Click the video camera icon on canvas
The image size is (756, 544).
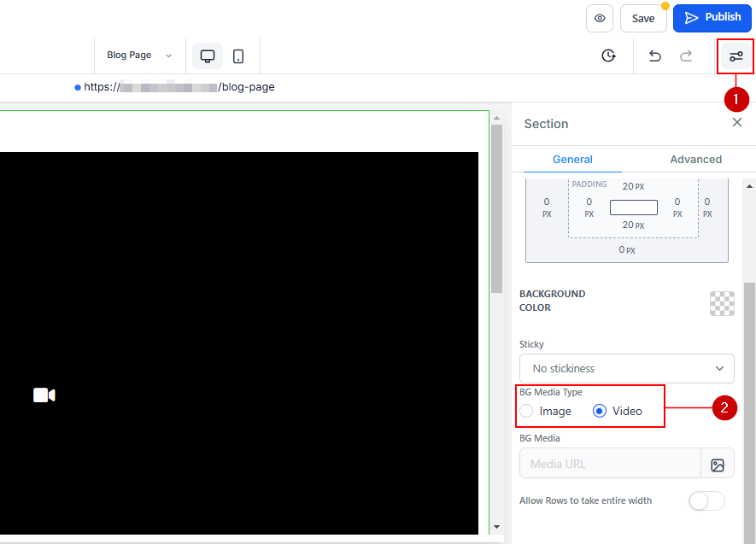point(44,395)
